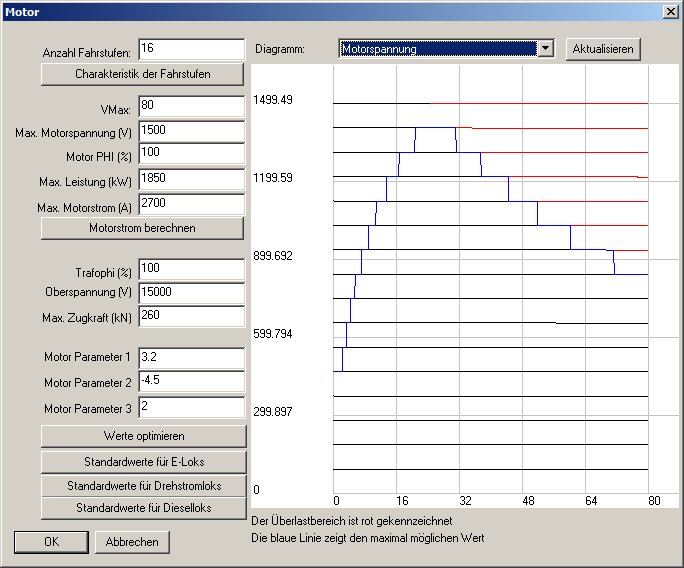
Task: Click Motorstrom berechnen button
Action: click(142, 228)
